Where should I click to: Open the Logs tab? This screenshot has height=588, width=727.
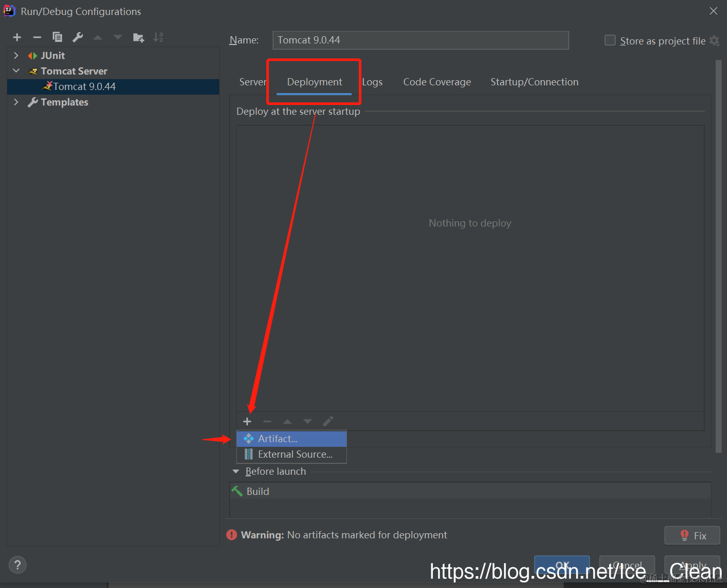click(x=372, y=82)
